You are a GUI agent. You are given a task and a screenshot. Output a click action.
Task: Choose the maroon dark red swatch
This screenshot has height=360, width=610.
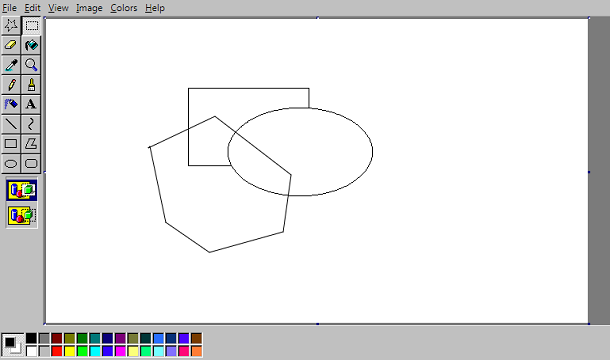pos(57,338)
